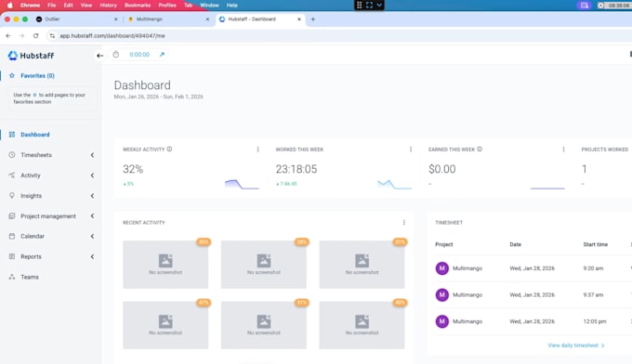Open the Chrome History menu

click(x=108, y=6)
